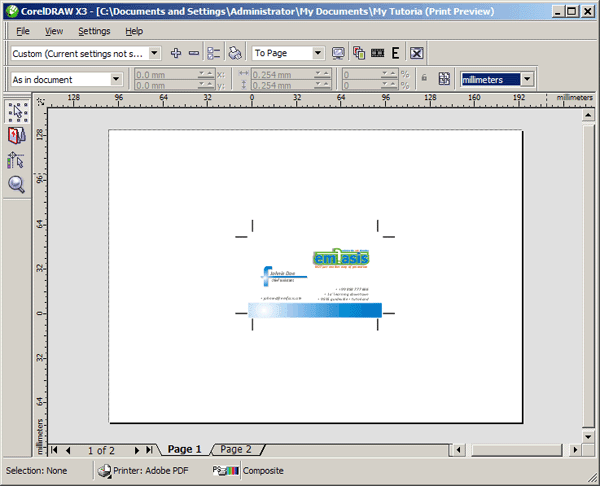Click the Printer: Adobe PDF status icon

[x=104, y=471]
